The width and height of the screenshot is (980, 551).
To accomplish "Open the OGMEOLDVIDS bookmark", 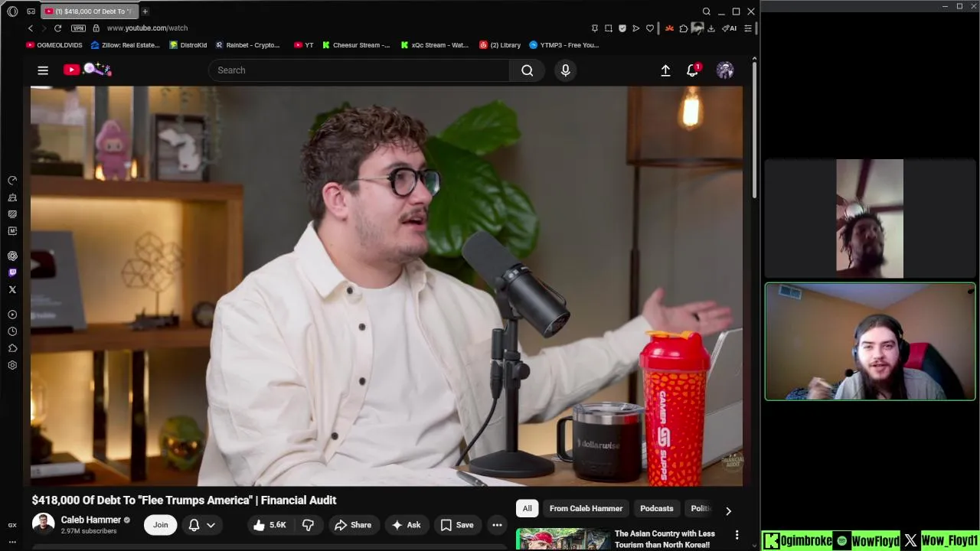I will point(54,45).
